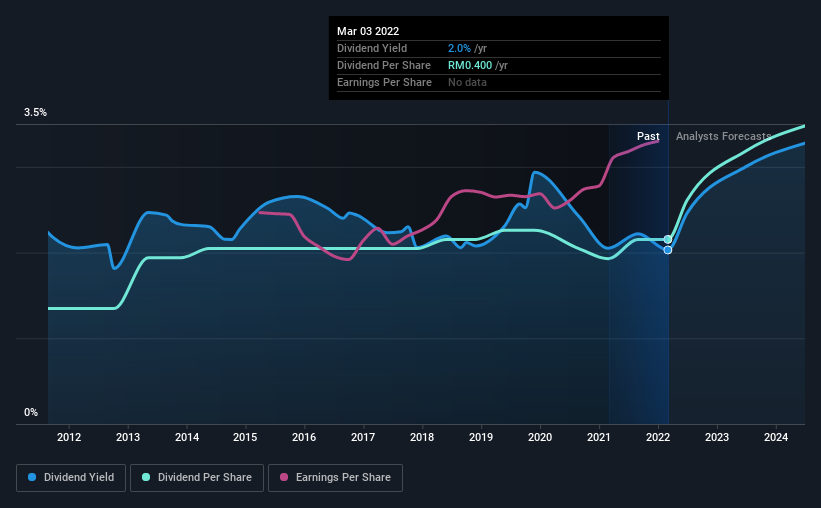Click the Analysts Forecasts label
This screenshot has height=508, width=821.
pos(724,136)
